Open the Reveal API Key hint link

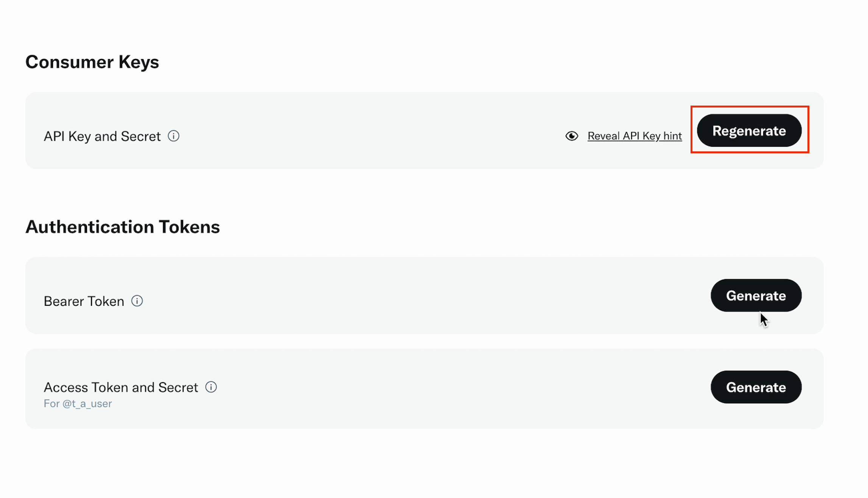click(x=635, y=136)
